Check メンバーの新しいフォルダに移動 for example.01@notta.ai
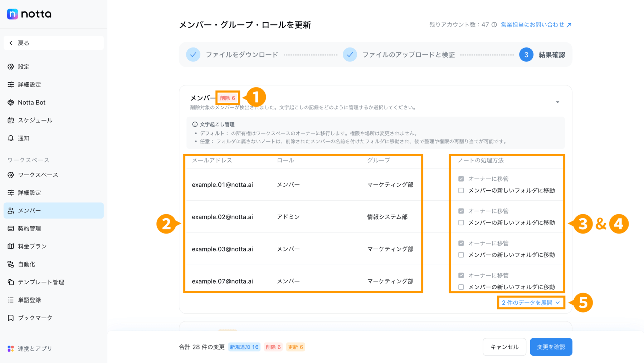 point(461,191)
